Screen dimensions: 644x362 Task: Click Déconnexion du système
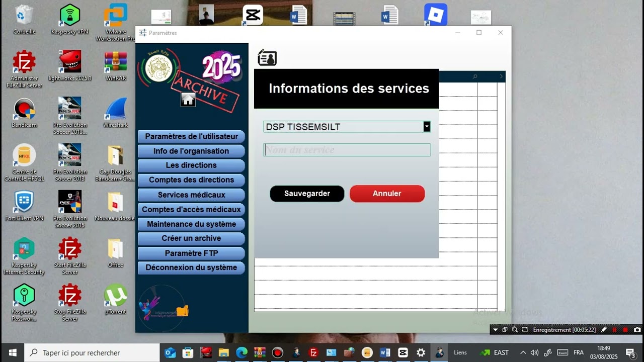point(191,267)
